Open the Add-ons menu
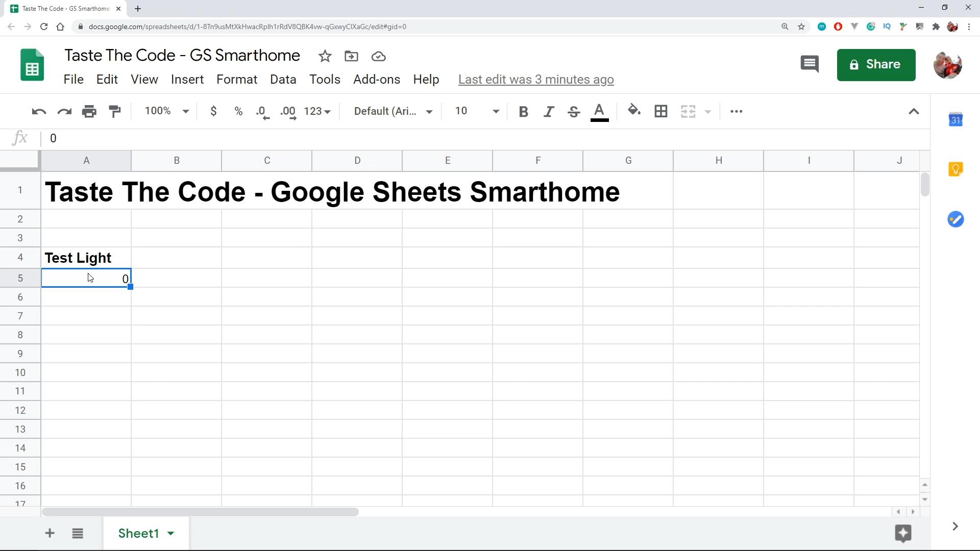The height and width of the screenshot is (551, 980). [377, 80]
